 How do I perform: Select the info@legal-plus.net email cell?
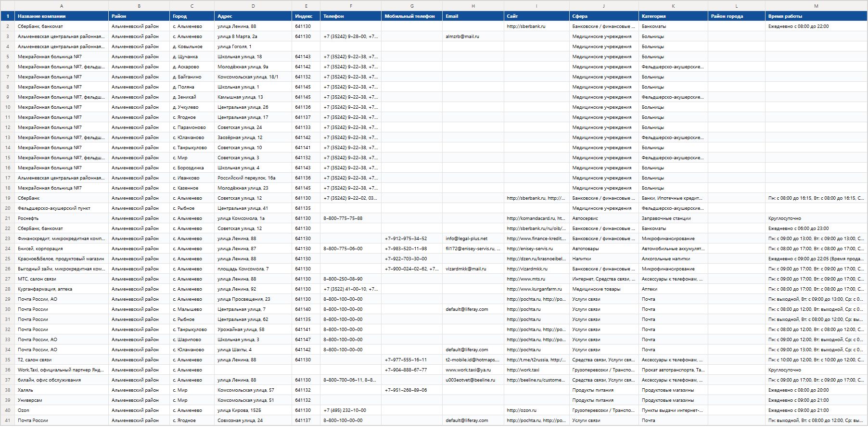473,239
